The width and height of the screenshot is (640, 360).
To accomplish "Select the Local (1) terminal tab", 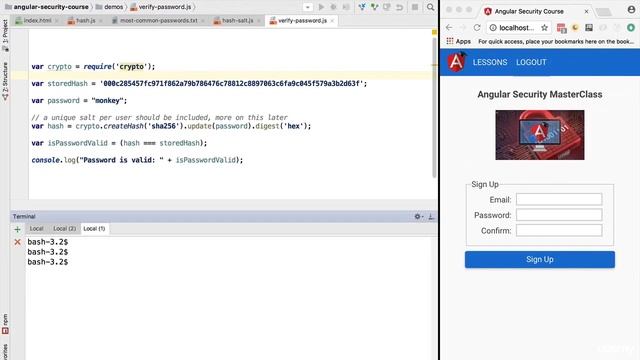I will [x=94, y=229].
